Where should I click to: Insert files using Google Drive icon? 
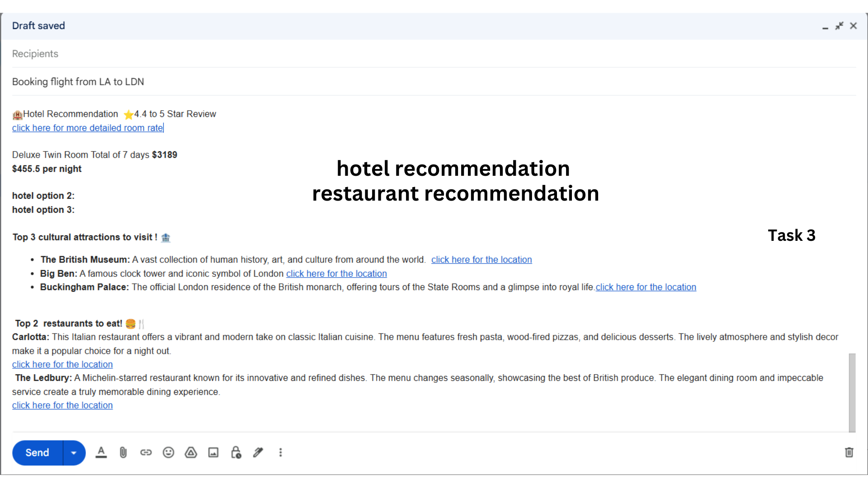tap(191, 452)
